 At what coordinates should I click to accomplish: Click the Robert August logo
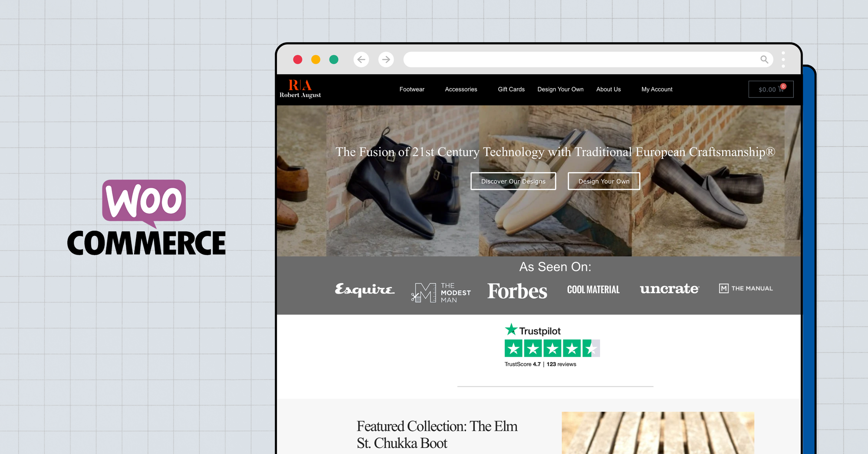[300, 89]
